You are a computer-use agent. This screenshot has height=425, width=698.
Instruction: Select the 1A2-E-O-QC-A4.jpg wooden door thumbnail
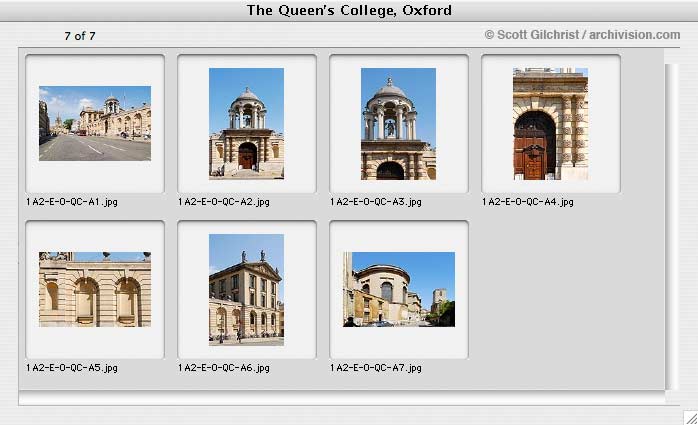point(551,124)
